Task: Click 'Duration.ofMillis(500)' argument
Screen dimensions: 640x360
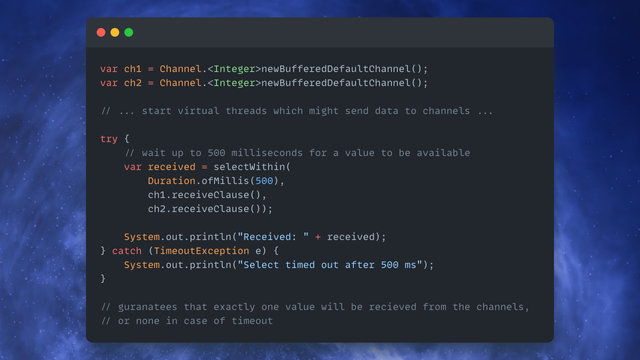Action: point(213,181)
